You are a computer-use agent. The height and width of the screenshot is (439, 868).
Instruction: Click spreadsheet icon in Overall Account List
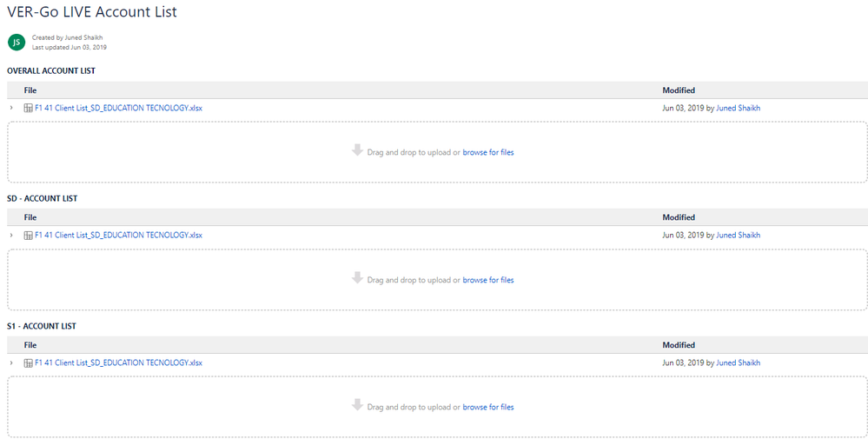pyautogui.click(x=28, y=108)
